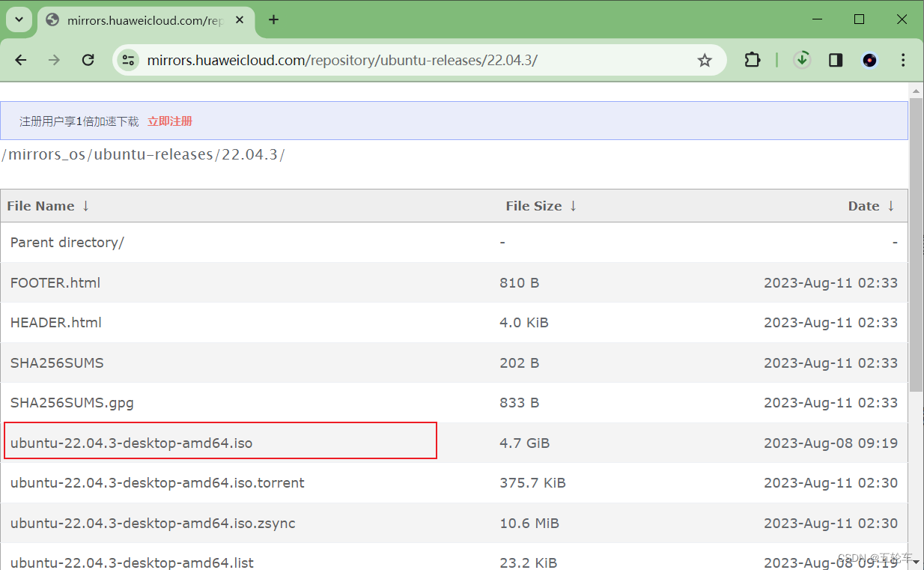Download the ubuntu-22.04.3-desktop-amd64.iso.zsync file
The image size is (924, 570).
153,524
